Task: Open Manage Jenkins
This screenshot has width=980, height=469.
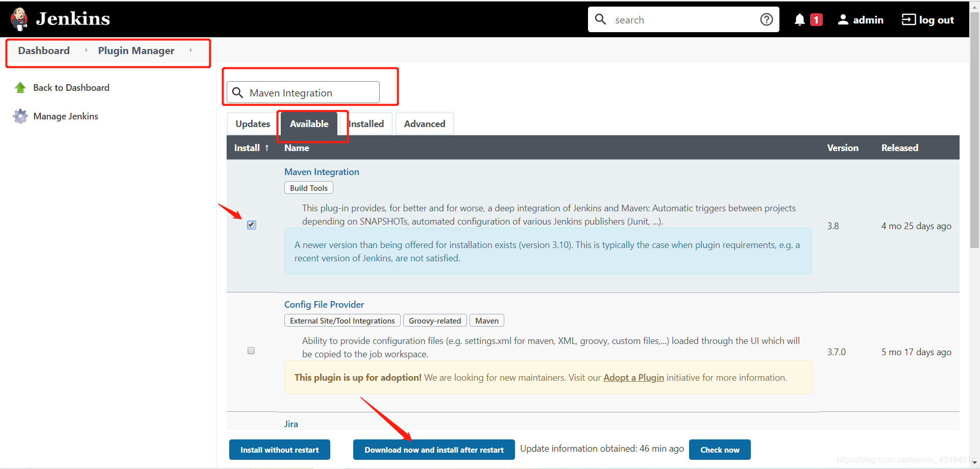Action: click(x=66, y=116)
